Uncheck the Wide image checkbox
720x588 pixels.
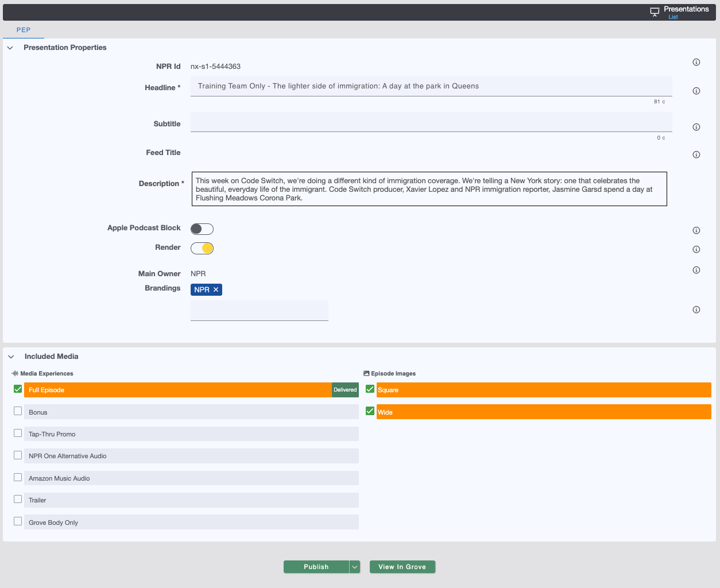pos(370,411)
